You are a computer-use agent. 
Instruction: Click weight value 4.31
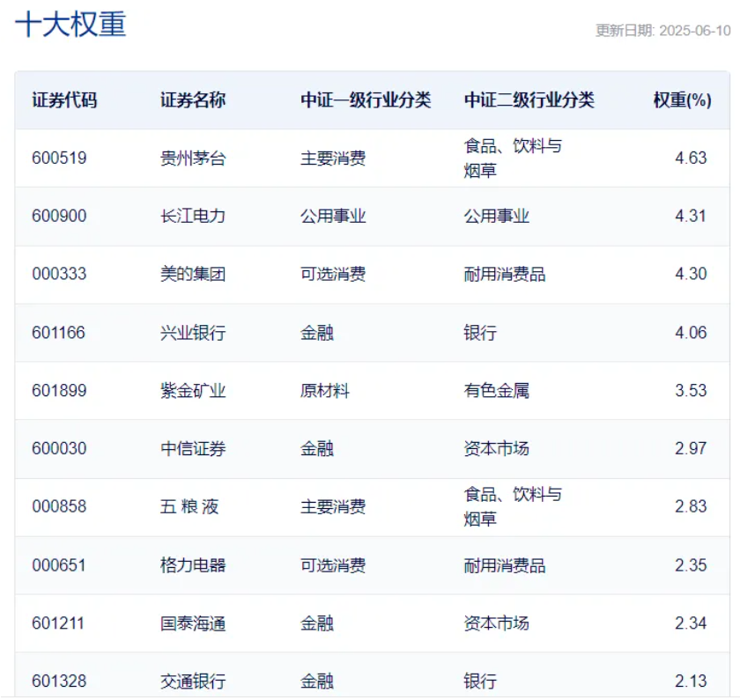(x=691, y=216)
